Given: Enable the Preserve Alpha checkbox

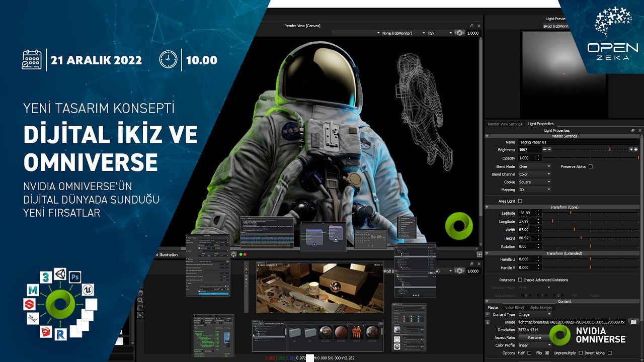Looking at the screenshot, I should (590, 166).
